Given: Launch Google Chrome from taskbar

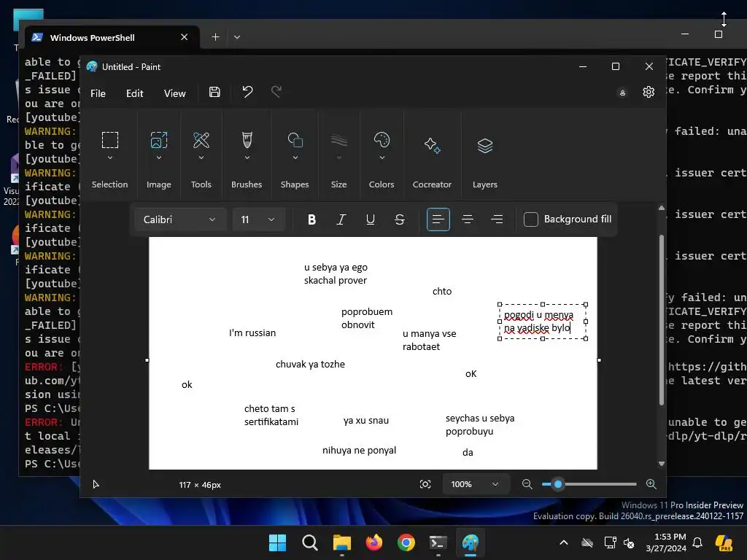Looking at the screenshot, I should [x=406, y=542].
